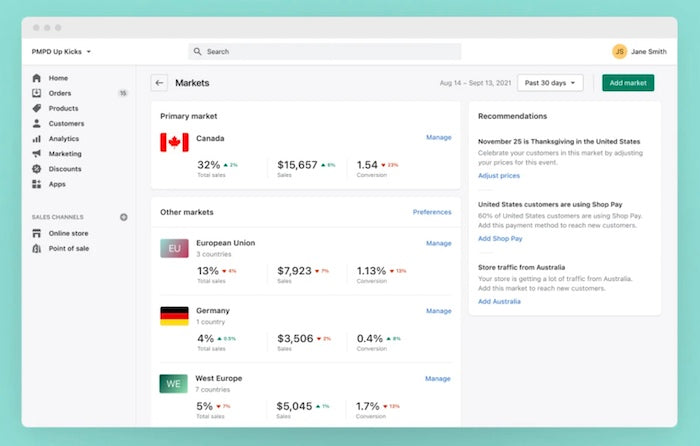
Task: Click the Home icon in sidebar
Action: pyautogui.click(x=37, y=78)
